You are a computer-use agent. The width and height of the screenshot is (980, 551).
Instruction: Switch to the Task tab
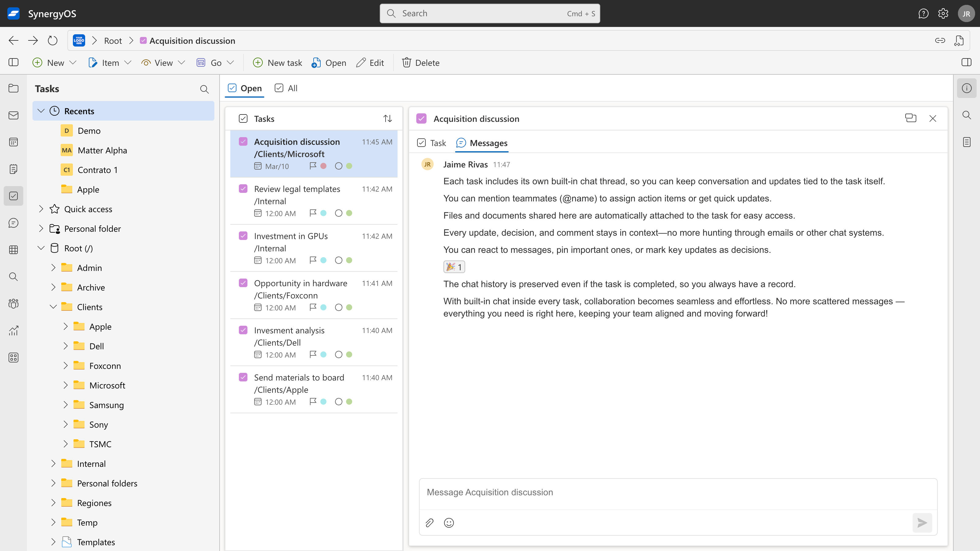click(x=431, y=143)
